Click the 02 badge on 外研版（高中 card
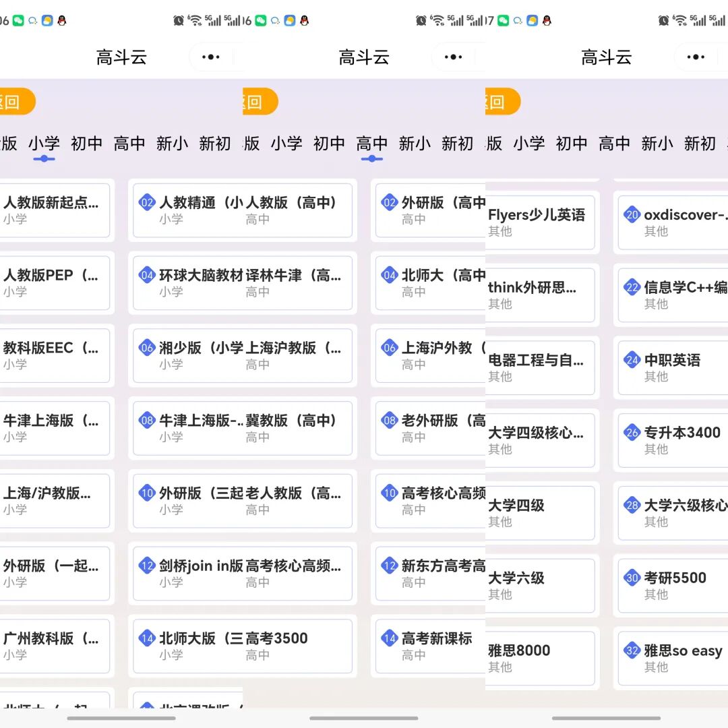Image resolution: width=728 pixels, height=728 pixels. pos(390,202)
